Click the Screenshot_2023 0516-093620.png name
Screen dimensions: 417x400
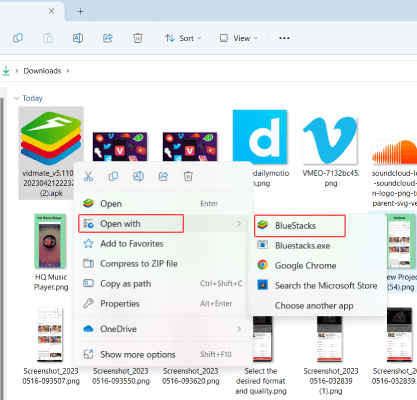click(x=191, y=376)
